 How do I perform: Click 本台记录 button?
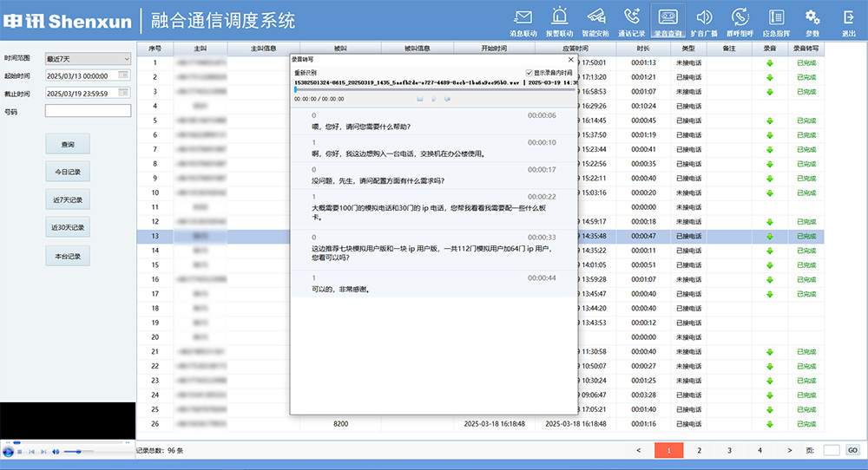68,256
